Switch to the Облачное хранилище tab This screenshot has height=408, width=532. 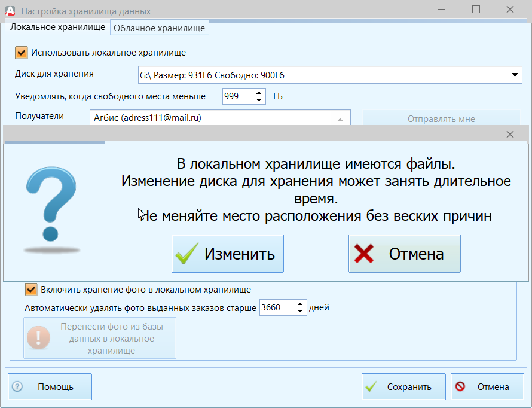click(x=159, y=28)
